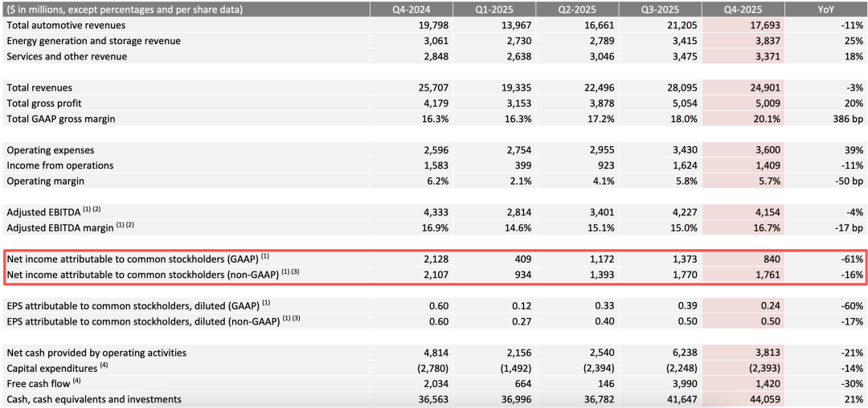Select the Adjusted EBITDA margin row label

[x=65, y=228]
